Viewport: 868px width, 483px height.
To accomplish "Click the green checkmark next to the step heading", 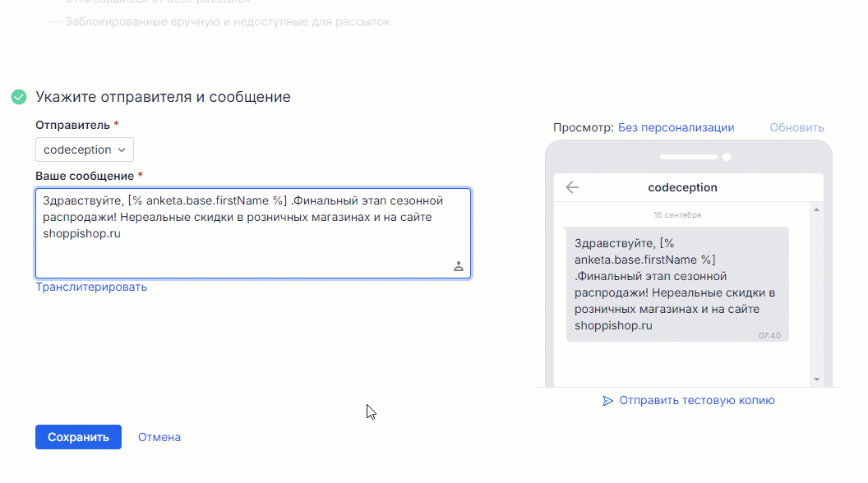I will (x=18, y=96).
